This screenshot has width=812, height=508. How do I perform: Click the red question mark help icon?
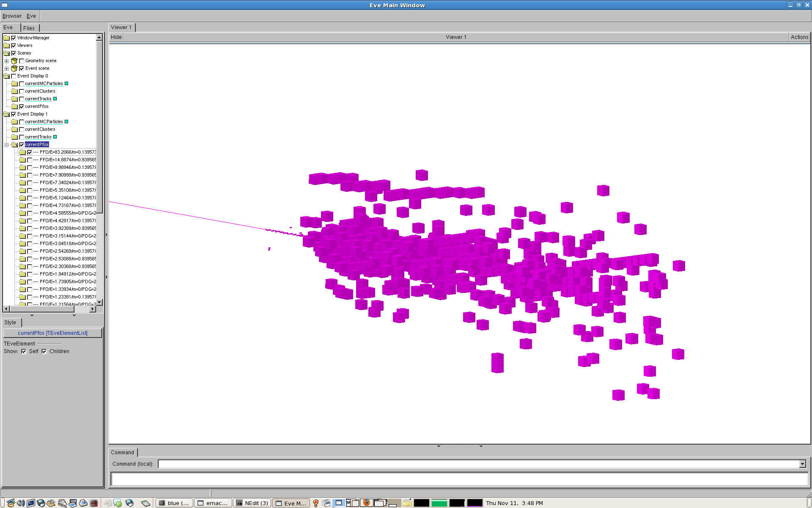pos(315,503)
